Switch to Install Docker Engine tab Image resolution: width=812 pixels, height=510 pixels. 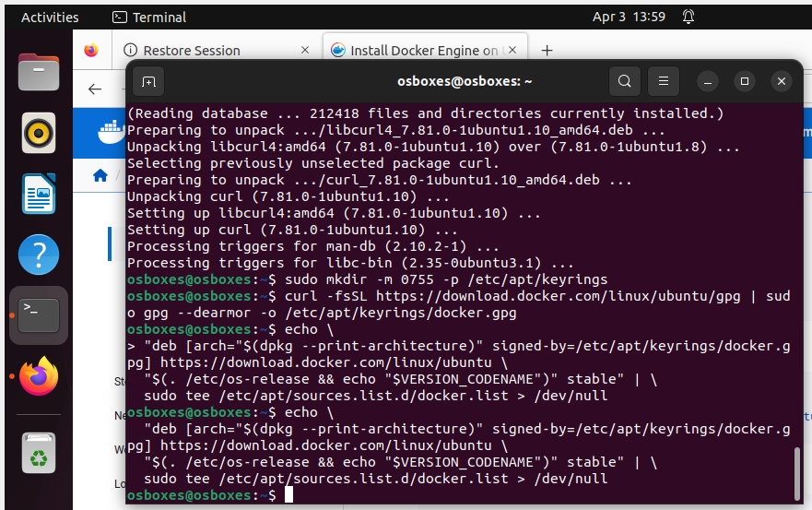point(425,51)
